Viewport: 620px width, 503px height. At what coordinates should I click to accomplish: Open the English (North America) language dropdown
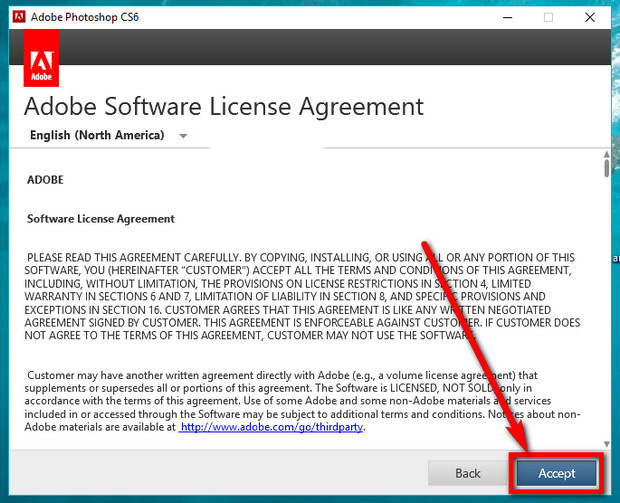(108, 135)
